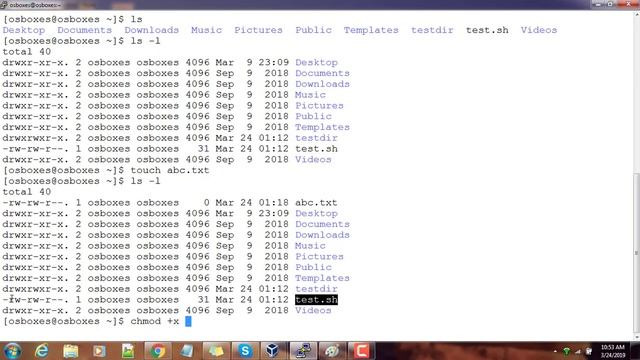
Task: Click Videos in the top ls row
Action: pyautogui.click(x=539, y=30)
